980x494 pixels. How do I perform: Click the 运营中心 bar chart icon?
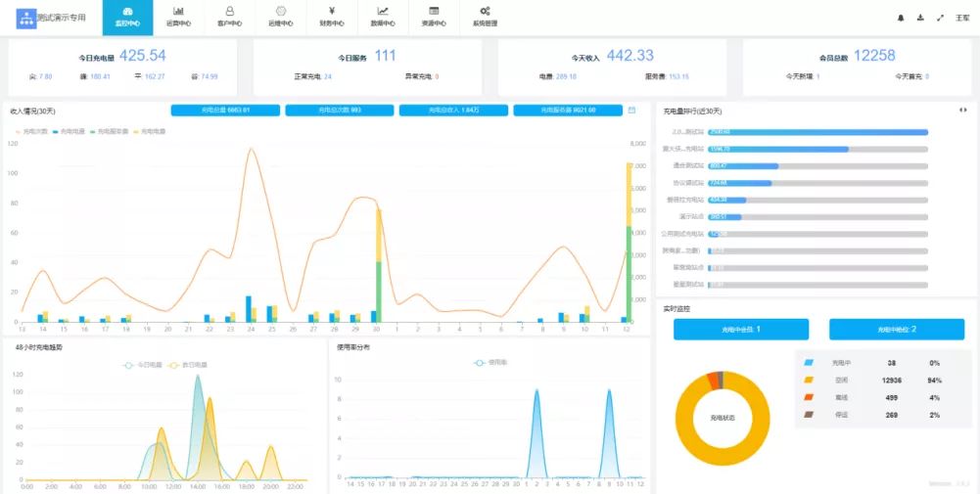tap(178, 12)
